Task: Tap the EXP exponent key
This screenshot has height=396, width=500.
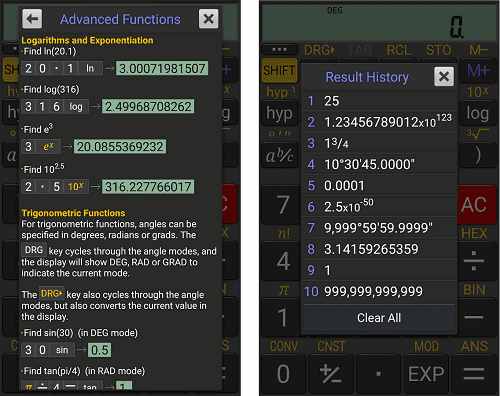Action: tap(426, 373)
